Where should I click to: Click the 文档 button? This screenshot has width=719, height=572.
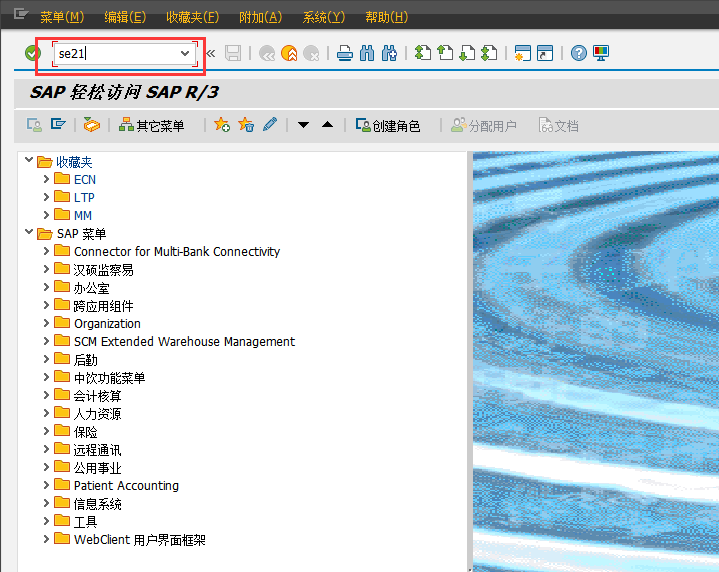pyautogui.click(x=559, y=125)
